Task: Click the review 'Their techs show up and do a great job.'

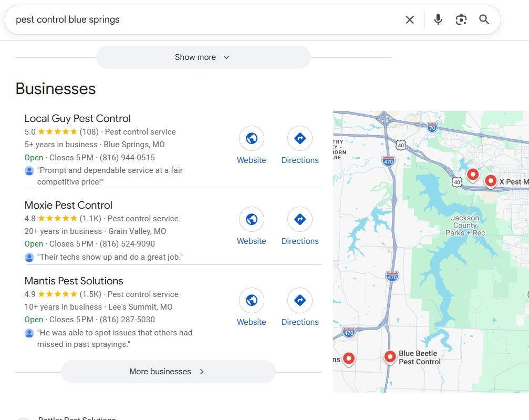Action: 110,257
